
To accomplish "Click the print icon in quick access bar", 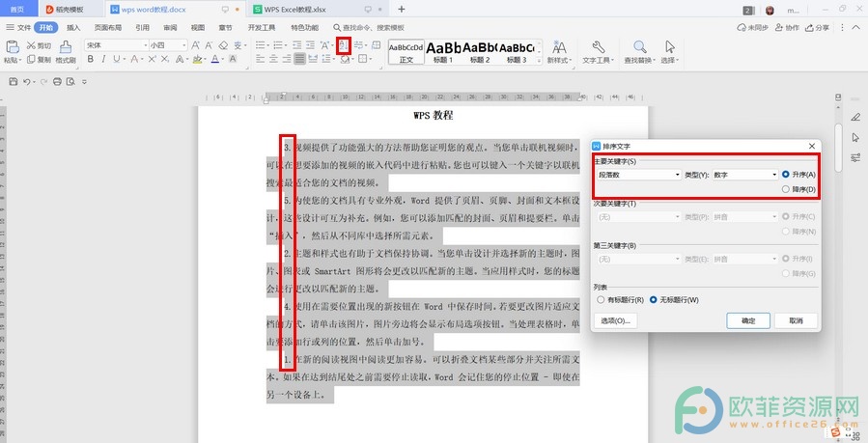I will point(57,82).
